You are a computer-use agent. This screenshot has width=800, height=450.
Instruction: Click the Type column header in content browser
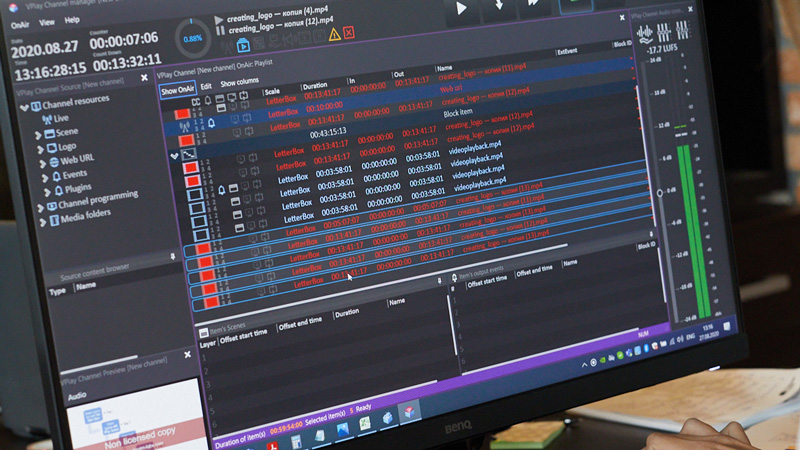point(57,291)
